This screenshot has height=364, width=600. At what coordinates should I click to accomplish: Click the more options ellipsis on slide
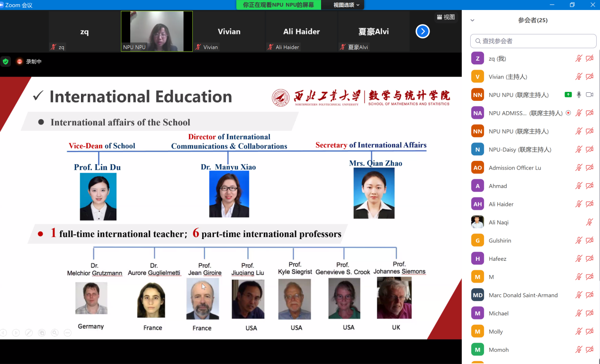point(68,333)
